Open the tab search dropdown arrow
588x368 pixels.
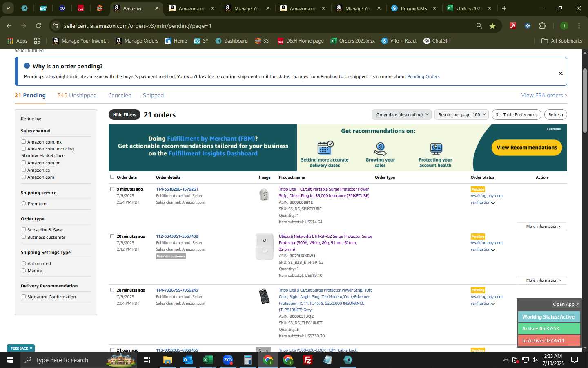(x=8, y=8)
